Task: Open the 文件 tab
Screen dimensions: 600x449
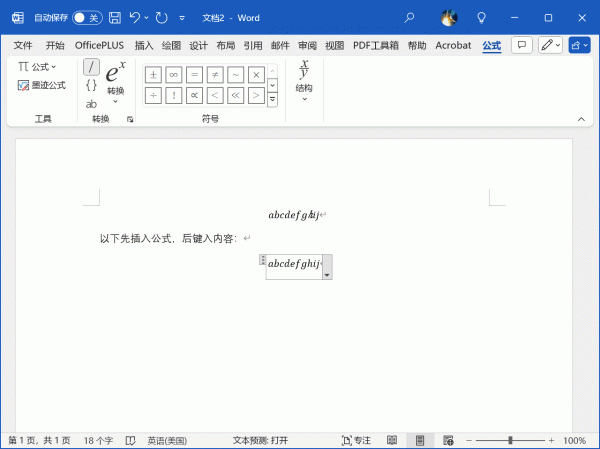Action: pos(23,46)
